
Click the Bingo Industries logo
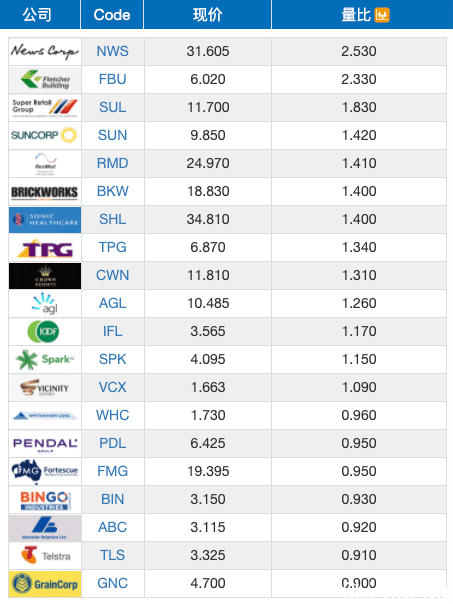45,500
